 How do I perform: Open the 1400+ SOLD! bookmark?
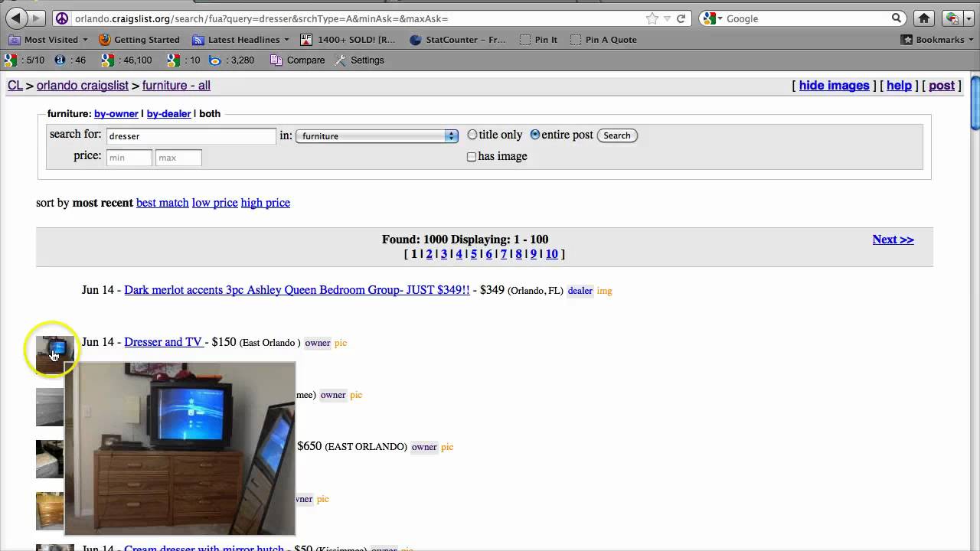click(348, 40)
